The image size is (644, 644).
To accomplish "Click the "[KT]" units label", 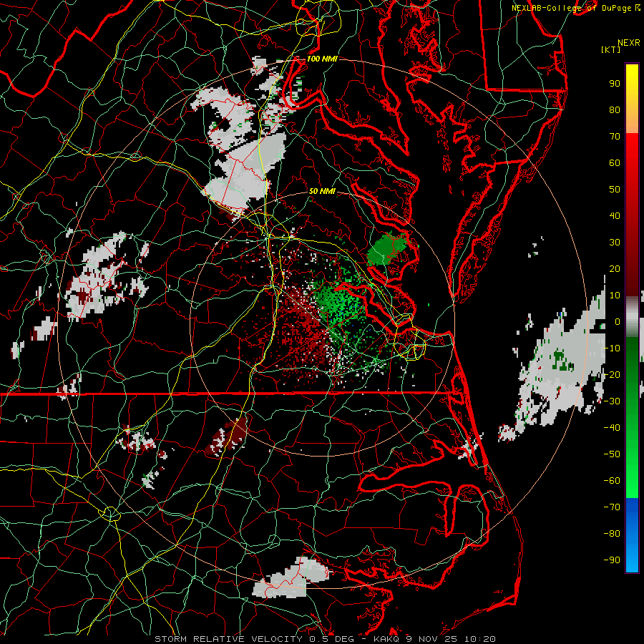I will pyautogui.click(x=610, y=49).
